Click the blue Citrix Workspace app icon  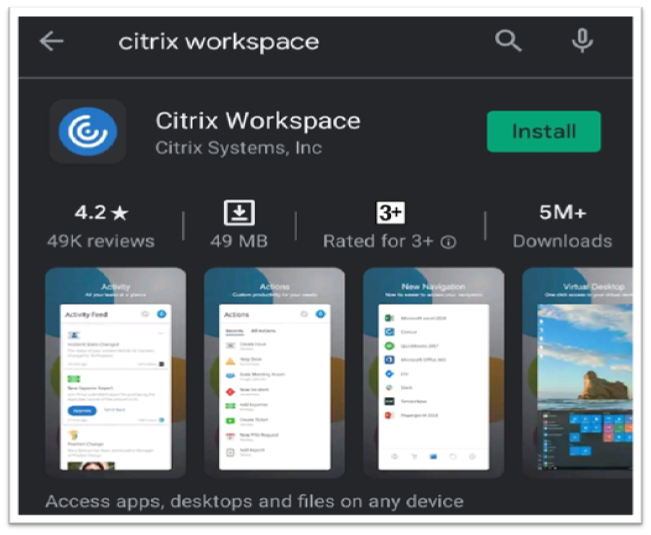click(x=88, y=132)
